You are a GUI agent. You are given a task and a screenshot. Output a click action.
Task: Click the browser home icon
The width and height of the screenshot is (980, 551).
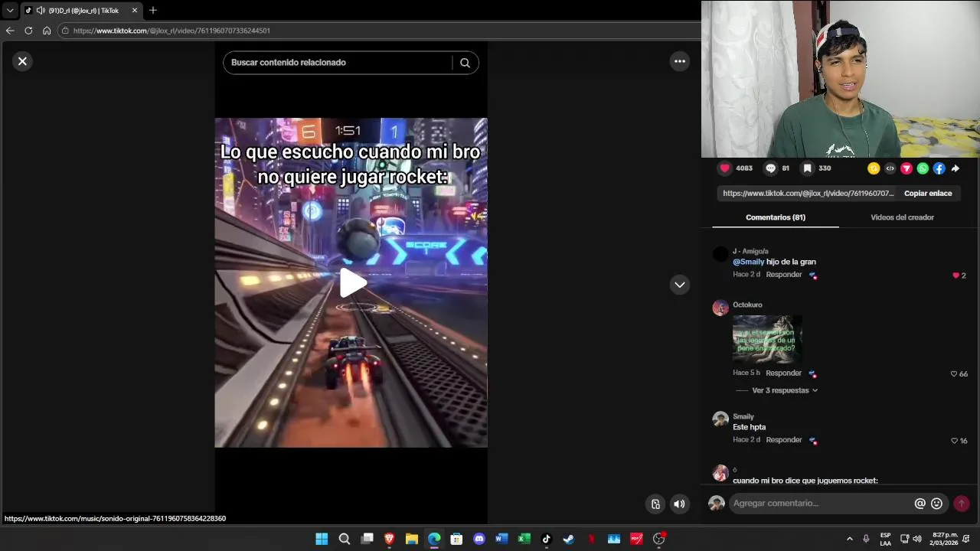(47, 31)
